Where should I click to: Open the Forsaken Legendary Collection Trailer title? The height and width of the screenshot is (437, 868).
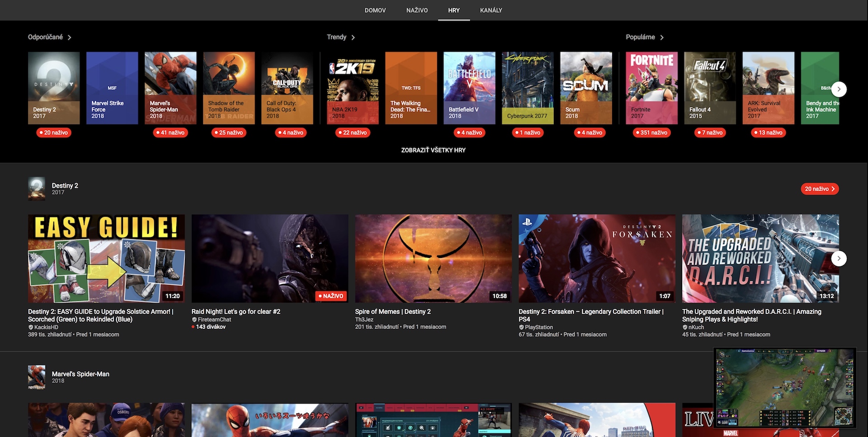pos(591,315)
